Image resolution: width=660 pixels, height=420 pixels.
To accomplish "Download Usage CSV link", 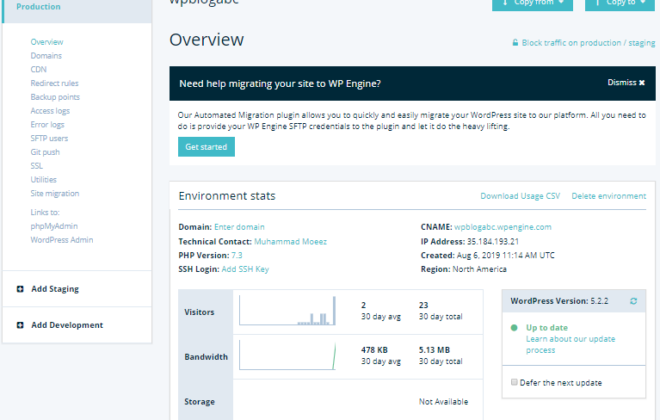I will tap(520, 196).
